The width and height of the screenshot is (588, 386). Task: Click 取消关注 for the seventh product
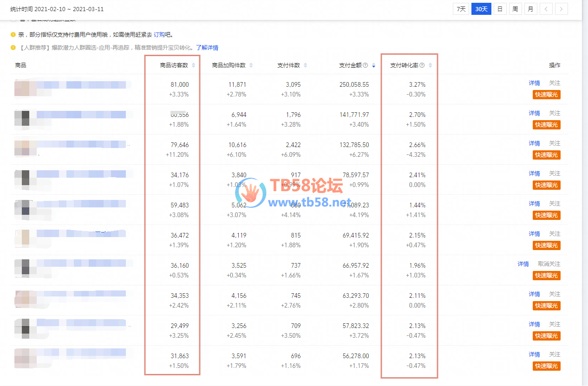point(549,264)
